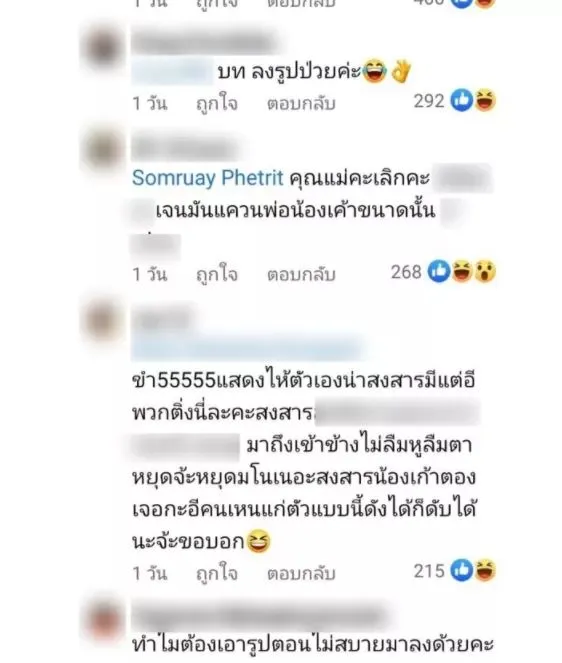Reply to the ลงรูปป่วยค่ะ comment via ตอบกลับ

[x=301, y=104]
